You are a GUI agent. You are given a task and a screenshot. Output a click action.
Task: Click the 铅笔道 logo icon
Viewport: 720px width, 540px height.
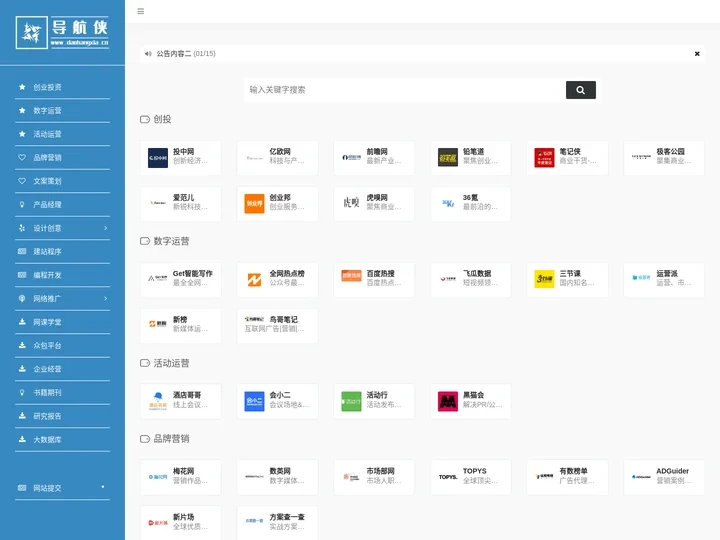[448, 158]
